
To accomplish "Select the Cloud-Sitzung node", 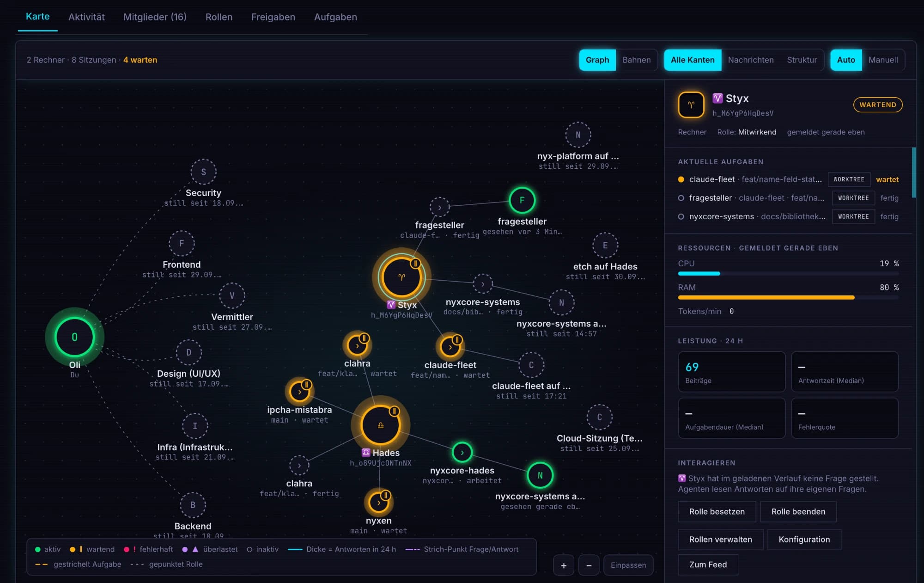I will 599,417.
